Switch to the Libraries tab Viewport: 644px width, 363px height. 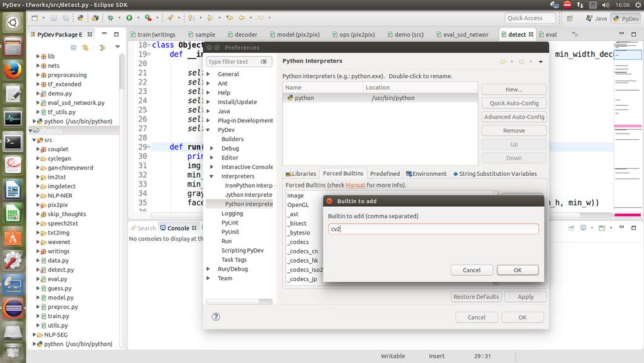(x=300, y=173)
